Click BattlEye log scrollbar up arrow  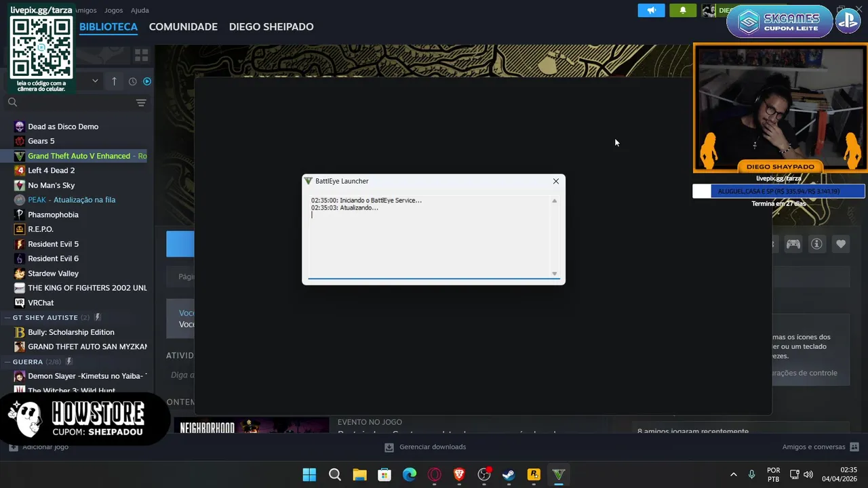click(554, 201)
